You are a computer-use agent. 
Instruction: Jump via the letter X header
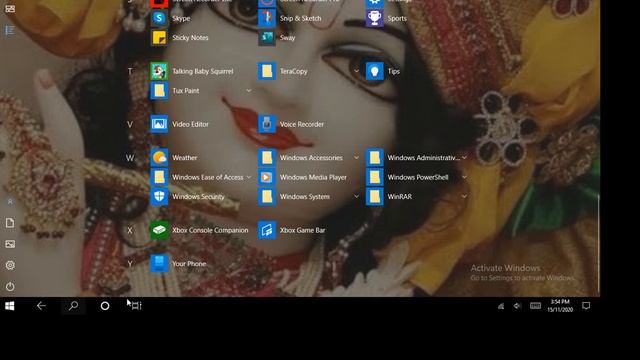pos(130,230)
